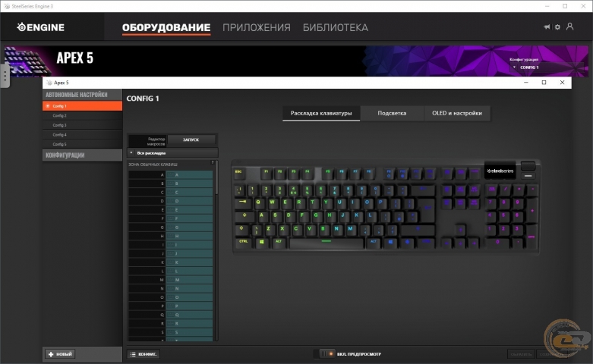Viewport: 593px width, 364px height.
Task: Select the G key on virtual keyboard
Action: point(316,216)
